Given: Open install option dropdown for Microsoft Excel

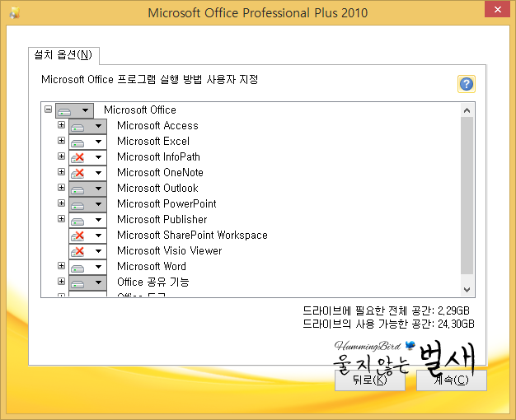Looking at the screenshot, I should 87,142.
